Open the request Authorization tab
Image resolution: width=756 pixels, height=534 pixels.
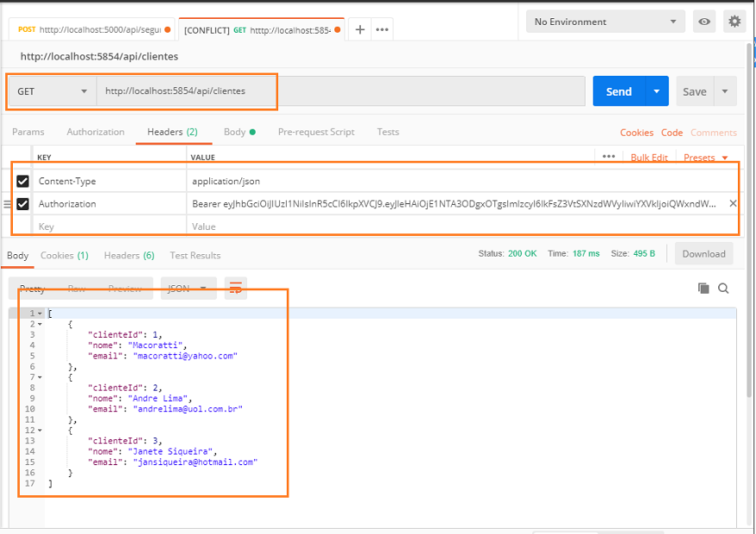(x=96, y=132)
